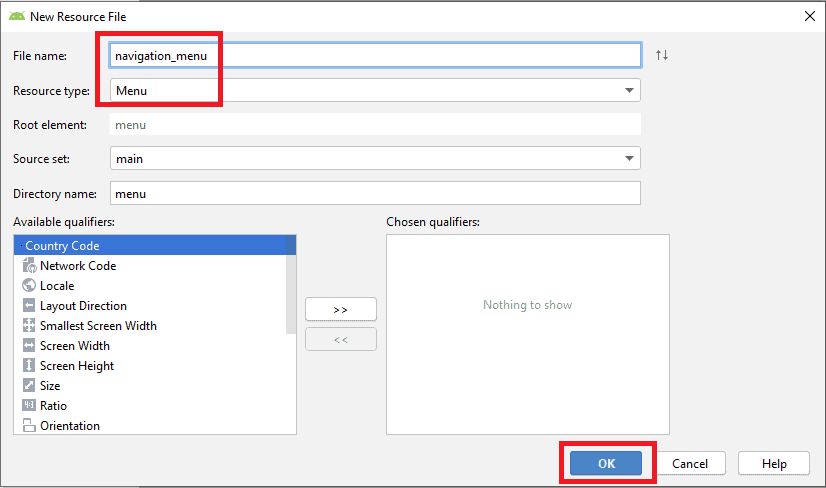The width and height of the screenshot is (826, 488).
Task: Click the Layout Direction arrow icon
Action: [29, 306]
